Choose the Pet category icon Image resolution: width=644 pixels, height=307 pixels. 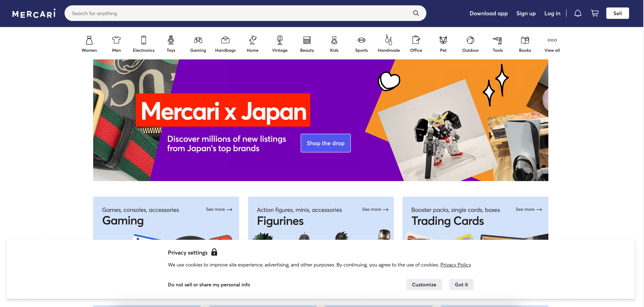click(x=443, y=40)
